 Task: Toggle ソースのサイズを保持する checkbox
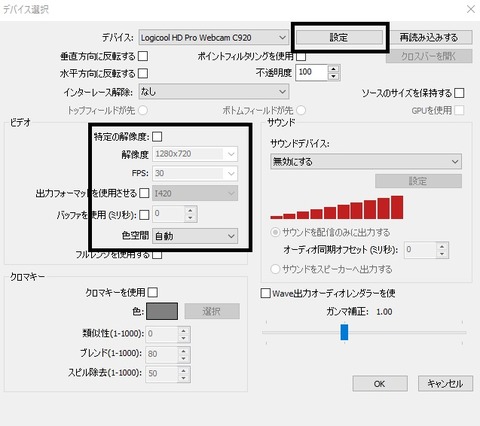(x=459, y=93)
